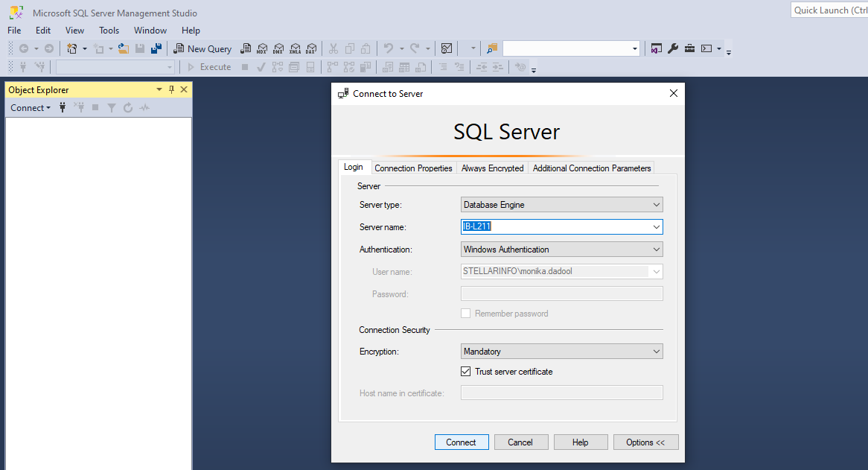868x470 pixels.
Task: Expand the User name dropdown
Action: pyautogui.click(x=656, y=271)
